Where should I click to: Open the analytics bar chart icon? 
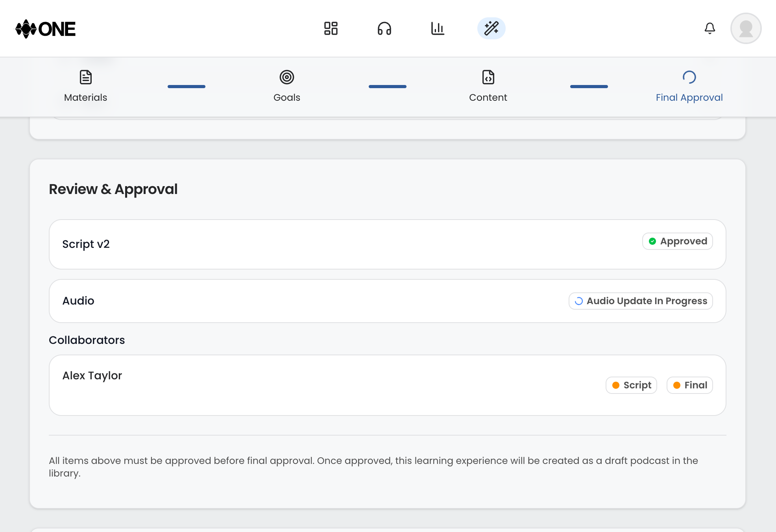tap(438, 28)
